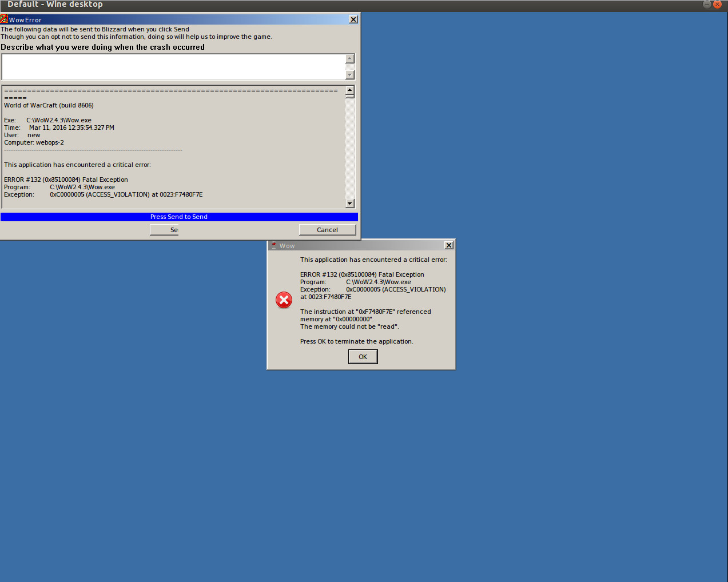
Task: Click the 'Exception:' ACCESS_VIOLATION line in WowError log
Action: [103, 194]
